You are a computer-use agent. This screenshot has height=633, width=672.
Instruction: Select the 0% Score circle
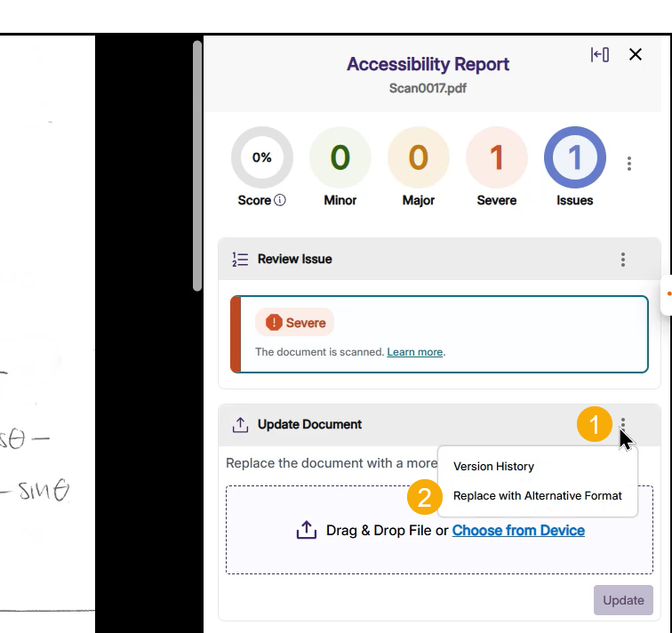pyautogui.click(x=262, y=157)
